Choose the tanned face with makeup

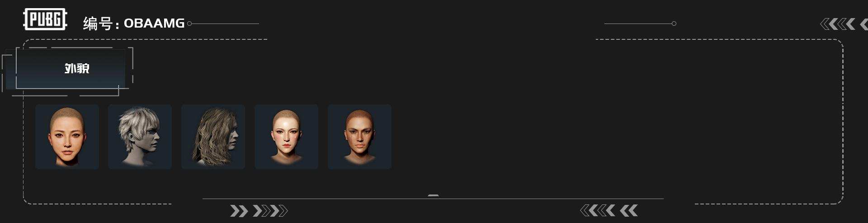coord(360,137)
